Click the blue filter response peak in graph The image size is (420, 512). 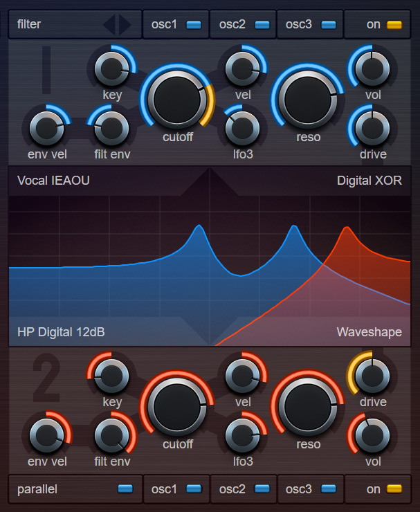coord(199,227)
